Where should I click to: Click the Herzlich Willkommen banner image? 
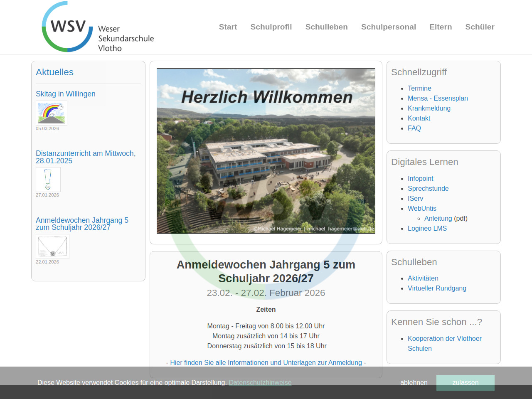(x=266, y=151)
